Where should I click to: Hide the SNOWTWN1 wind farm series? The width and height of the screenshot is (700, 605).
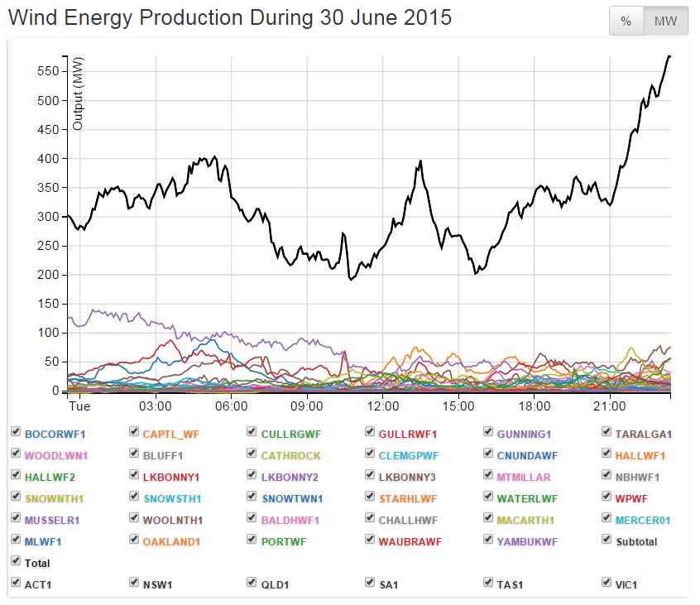pyautogui.click(x=252, y=497)
